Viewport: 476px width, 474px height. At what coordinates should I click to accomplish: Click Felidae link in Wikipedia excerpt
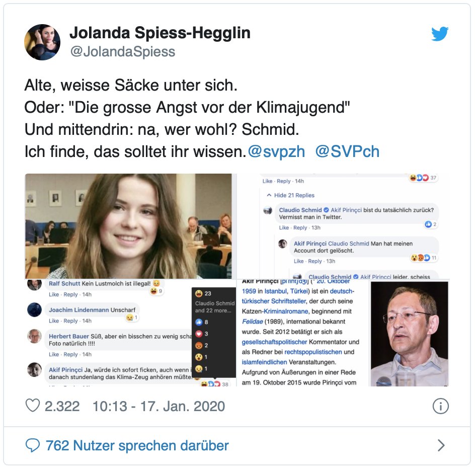252,322
